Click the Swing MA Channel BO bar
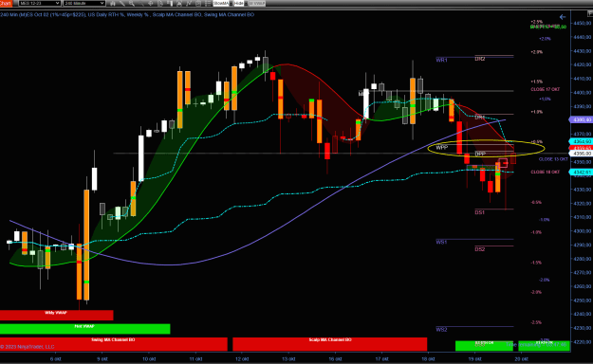 tap(114, 344)
